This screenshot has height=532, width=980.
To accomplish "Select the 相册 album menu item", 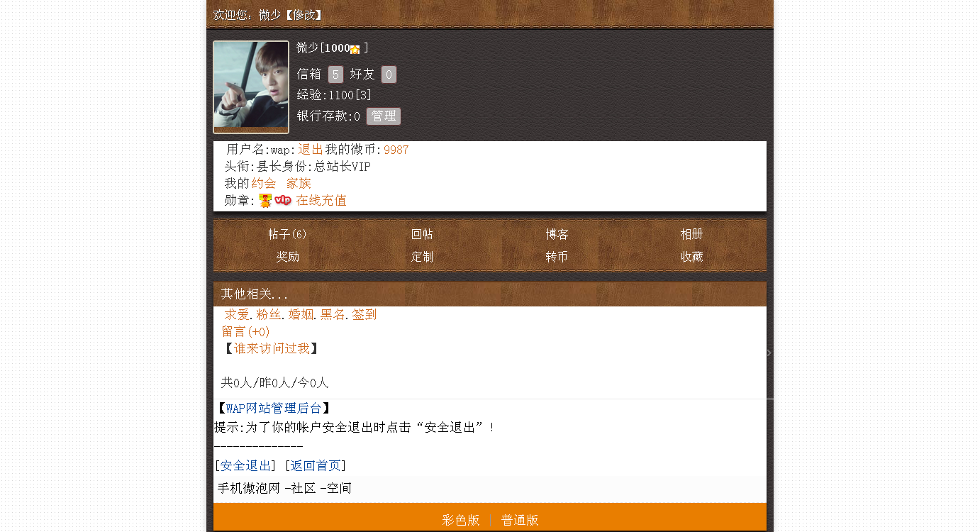I will [x=692, y=234].
